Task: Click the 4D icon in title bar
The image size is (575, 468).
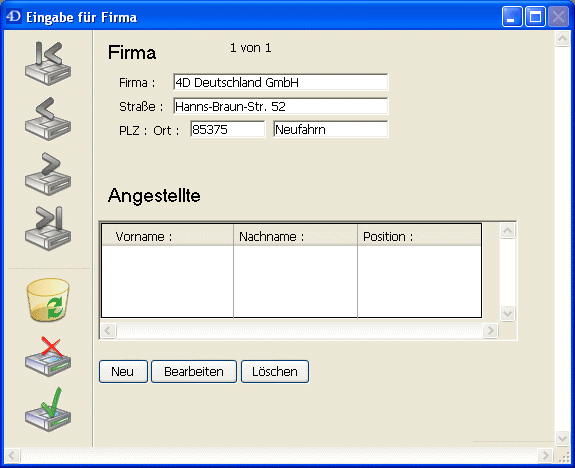Action: (14, 17)
